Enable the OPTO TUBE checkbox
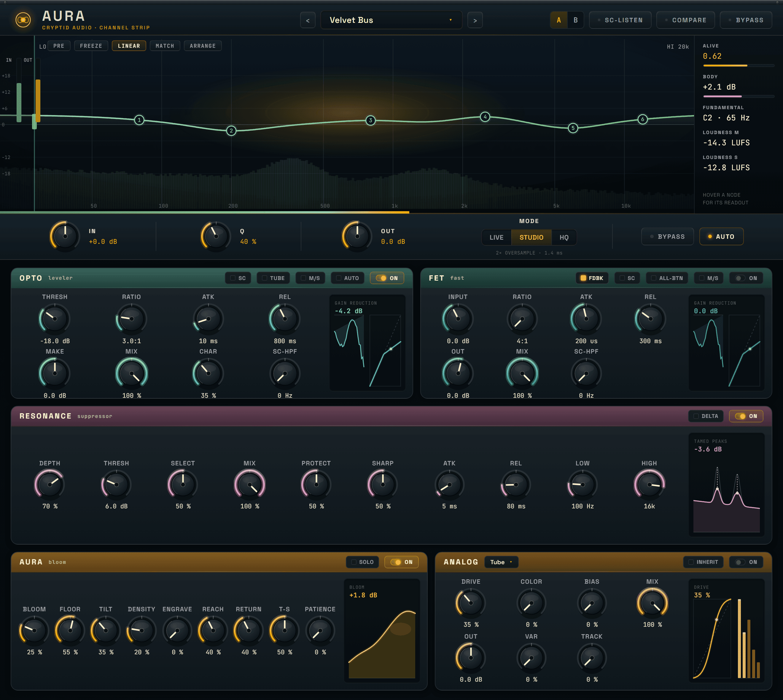This screenshot has height=700, width=783. coord(273,278)
